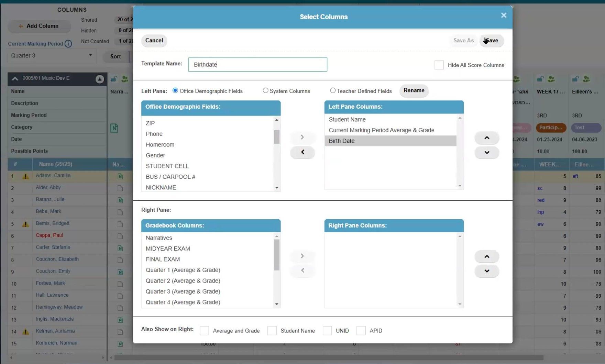This screenshot has width=605, height=364.
Task: Select the Teacher Defined Fields radio button
Action: pyautogui.click(x=333, y=90)
